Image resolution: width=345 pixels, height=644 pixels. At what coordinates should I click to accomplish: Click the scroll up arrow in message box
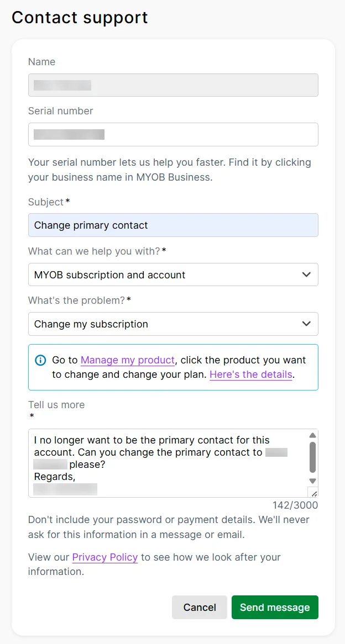point(312,435)
